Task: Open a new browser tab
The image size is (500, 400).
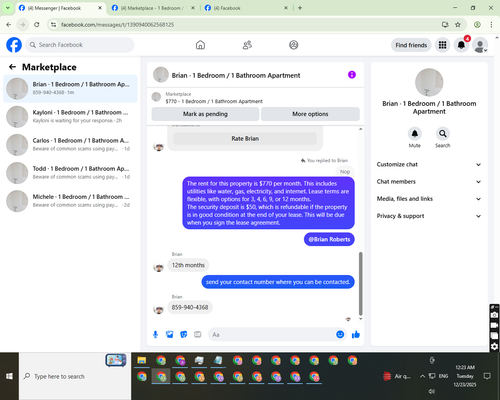Action: [300, 8]
